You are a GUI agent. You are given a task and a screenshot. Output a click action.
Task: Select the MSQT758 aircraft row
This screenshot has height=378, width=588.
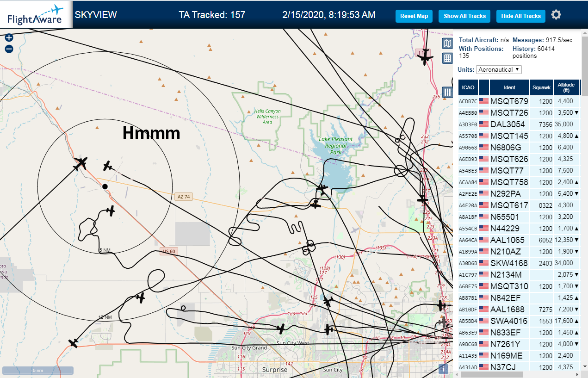tap(519, 182)
